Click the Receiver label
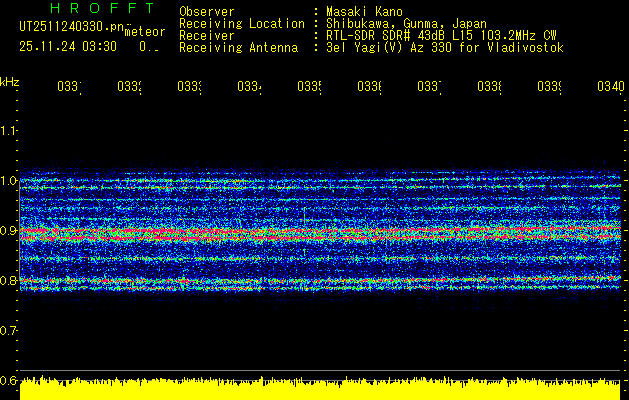Image resolution: width=629 pixels, height=400 pixels. pyautogui.click(x=207, y=36)
